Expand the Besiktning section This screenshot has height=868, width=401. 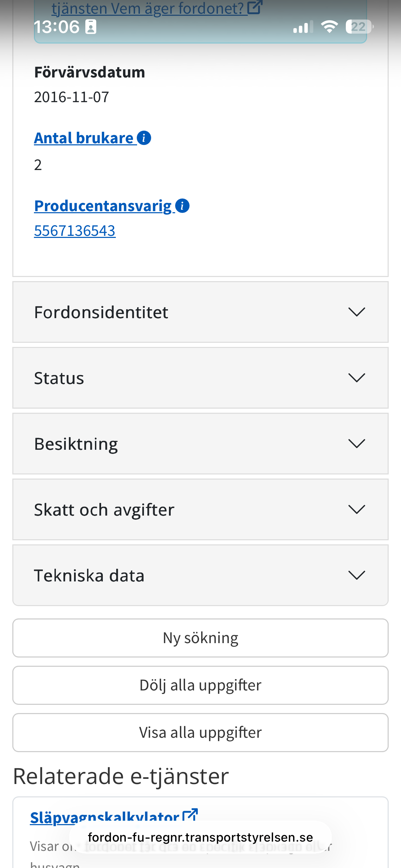[x=200, y=444]
